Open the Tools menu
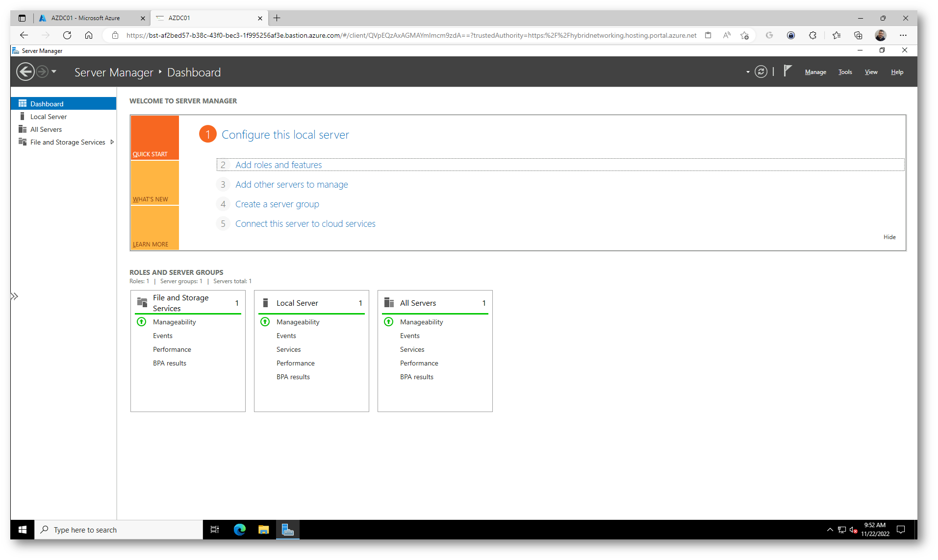Image resolution: width=938 pixels, height=560 pixels. pyautogui.click(x=845, y=72)
